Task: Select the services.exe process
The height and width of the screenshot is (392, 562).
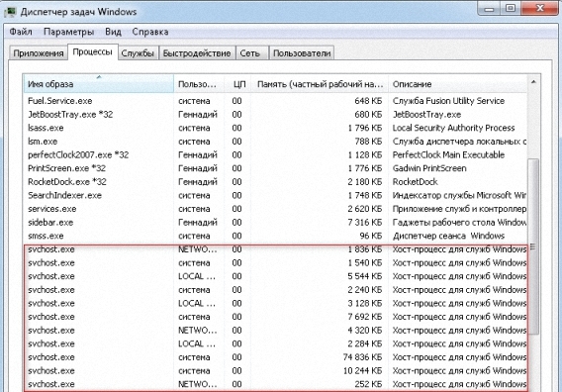Action: tap(275, 209)
